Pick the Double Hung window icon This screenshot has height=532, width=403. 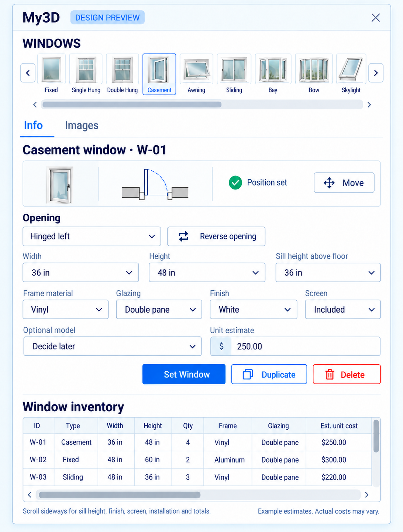click(x=123, y=74)
